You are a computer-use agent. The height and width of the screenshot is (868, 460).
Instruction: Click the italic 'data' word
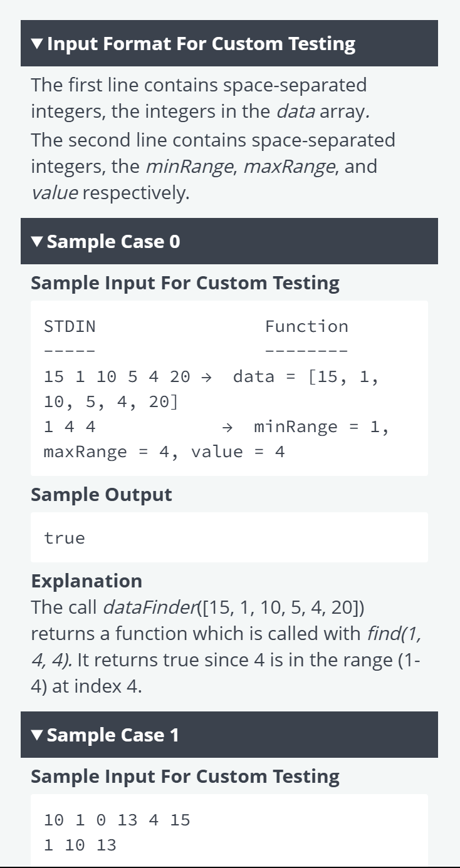pos(295,112)
